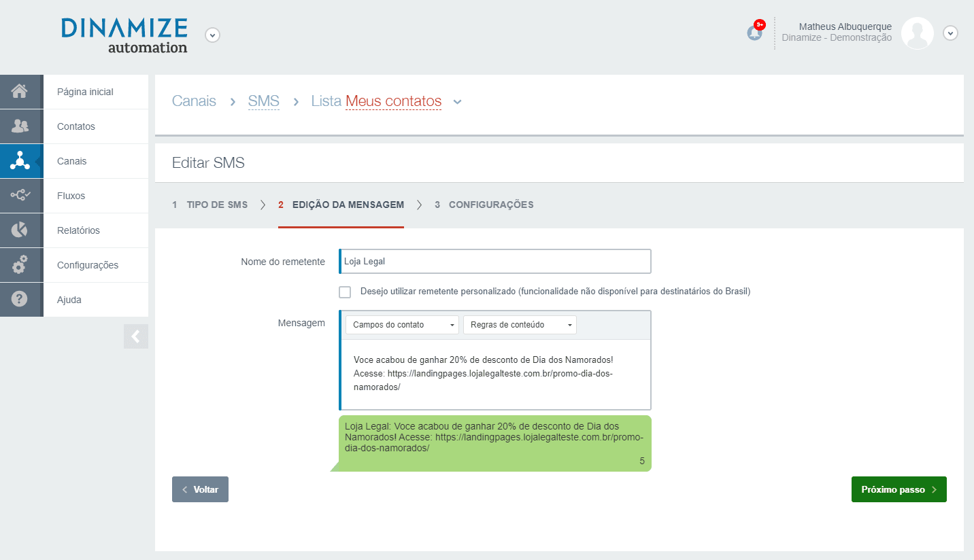974x560 pixels.
Task: Select Canais in the sidebar
Action: (72, 161)
